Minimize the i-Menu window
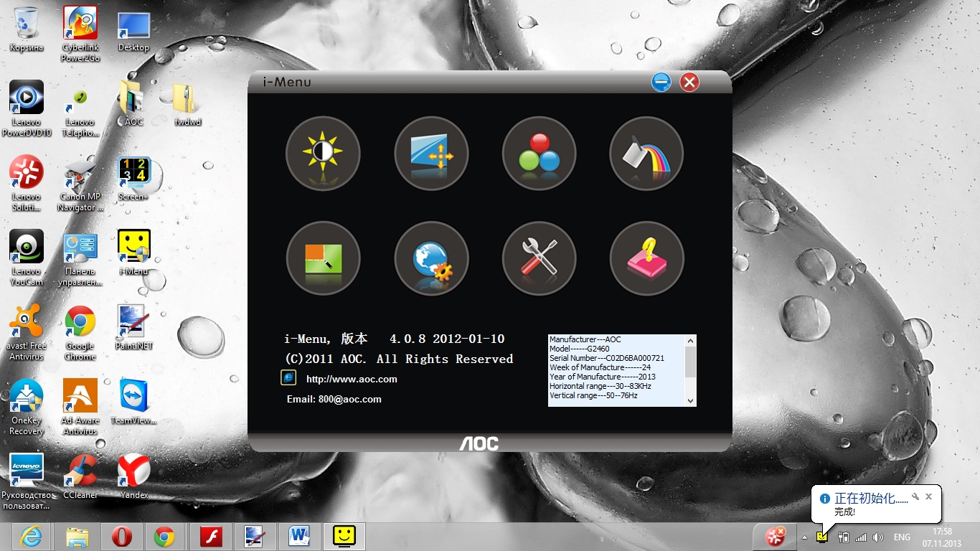Screen dimensions: 980x551 (x=661, y=82)
